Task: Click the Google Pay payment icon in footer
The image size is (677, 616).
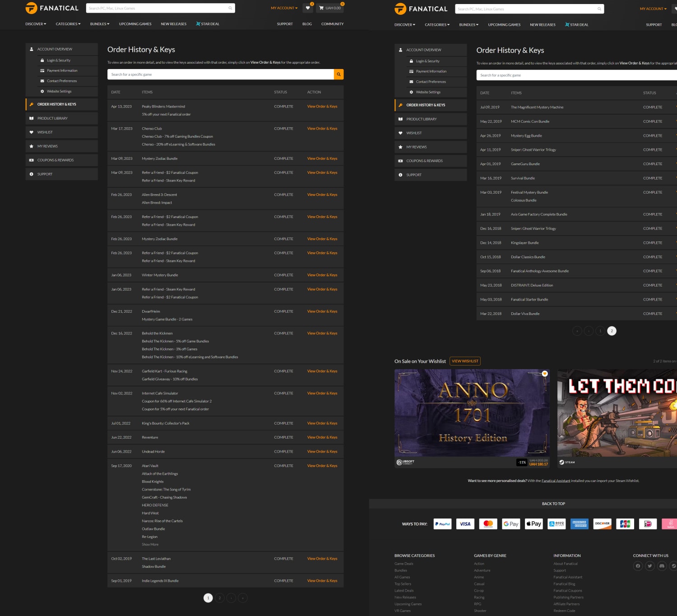Action: (511, 524)
